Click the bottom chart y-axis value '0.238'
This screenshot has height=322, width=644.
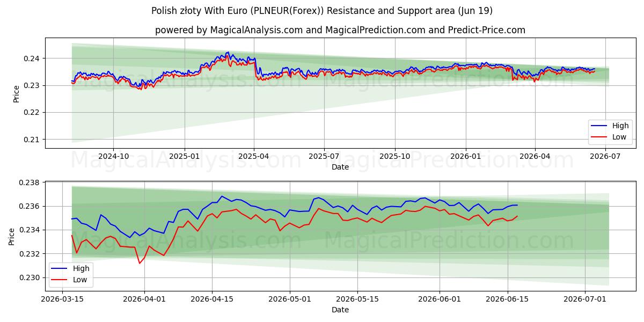click(x=30, y=183)
